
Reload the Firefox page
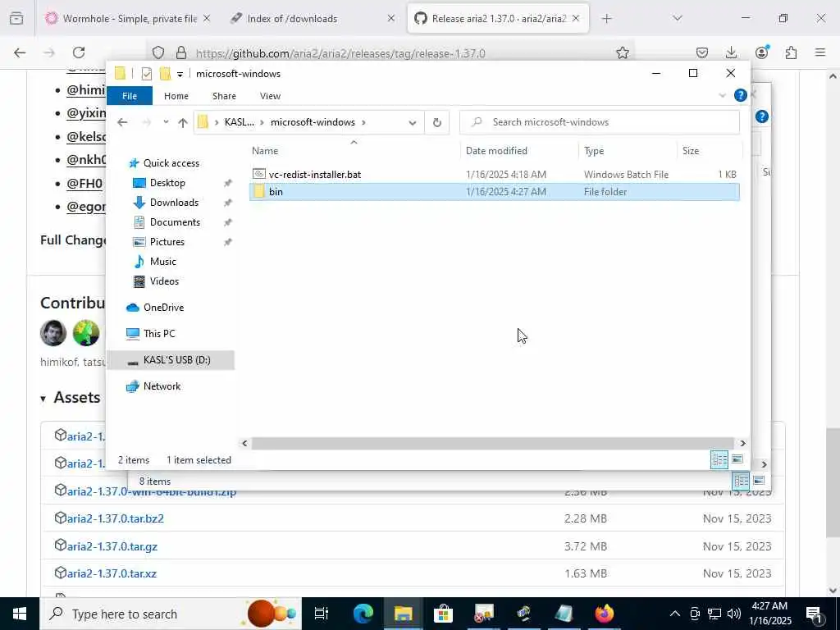click(x=79, y=52)
